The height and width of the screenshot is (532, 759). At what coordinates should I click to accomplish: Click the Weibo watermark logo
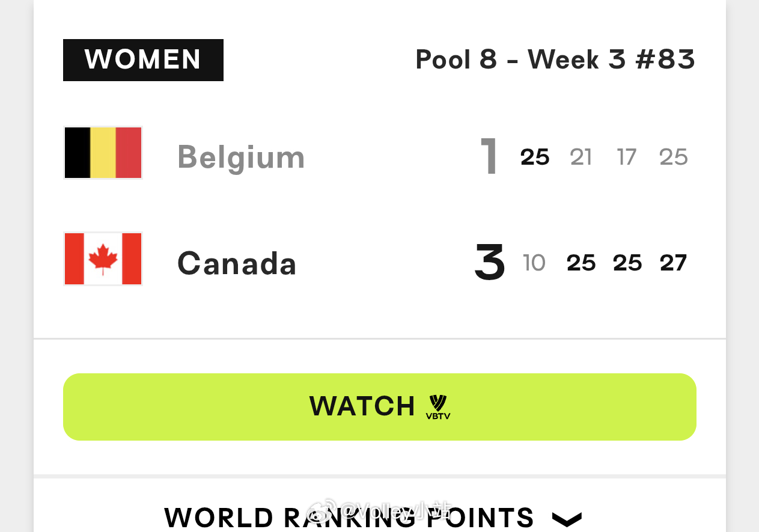[x=322, y=511]
